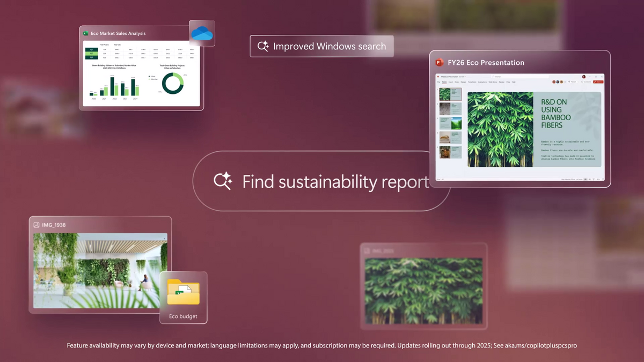The image size is (644, 362).
Task: Click the user profile avatar in the PowerPoint title bar
Action: [584, 77]
